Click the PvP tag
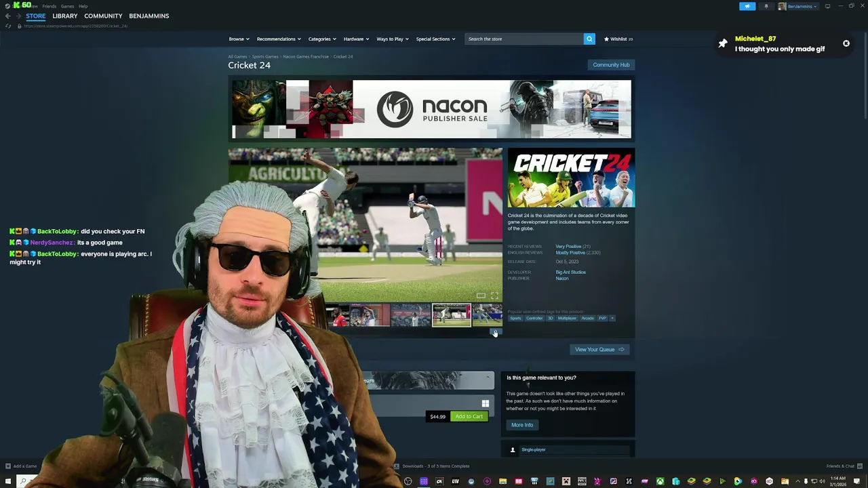Screen dimensions: 868x488 (x=602, y=319)
